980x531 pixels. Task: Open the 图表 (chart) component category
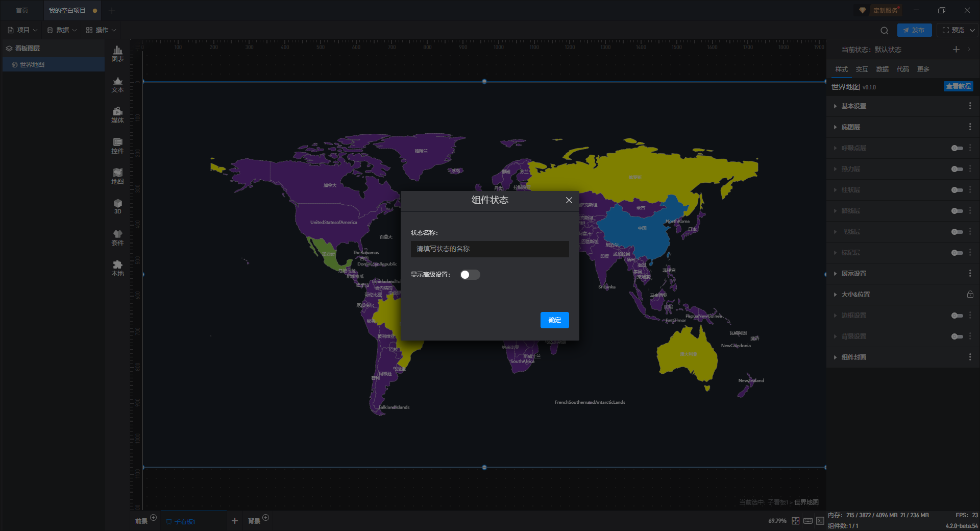[x=117, y=54]
